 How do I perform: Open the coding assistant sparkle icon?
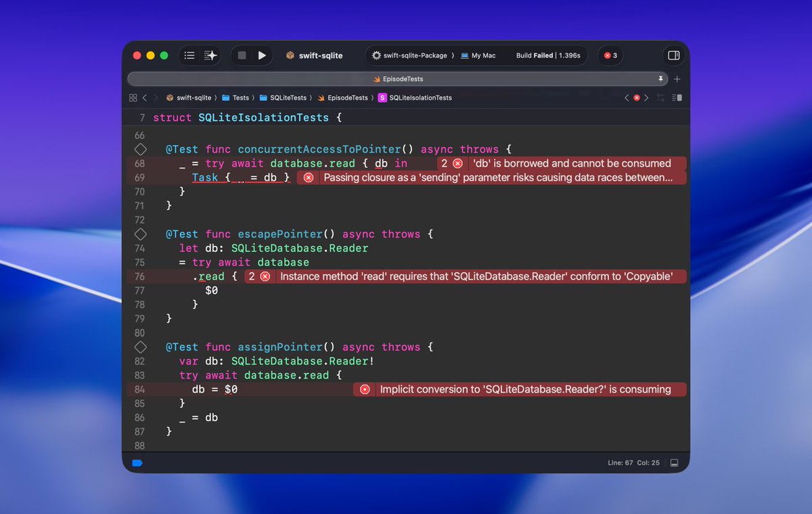[210, 56]
